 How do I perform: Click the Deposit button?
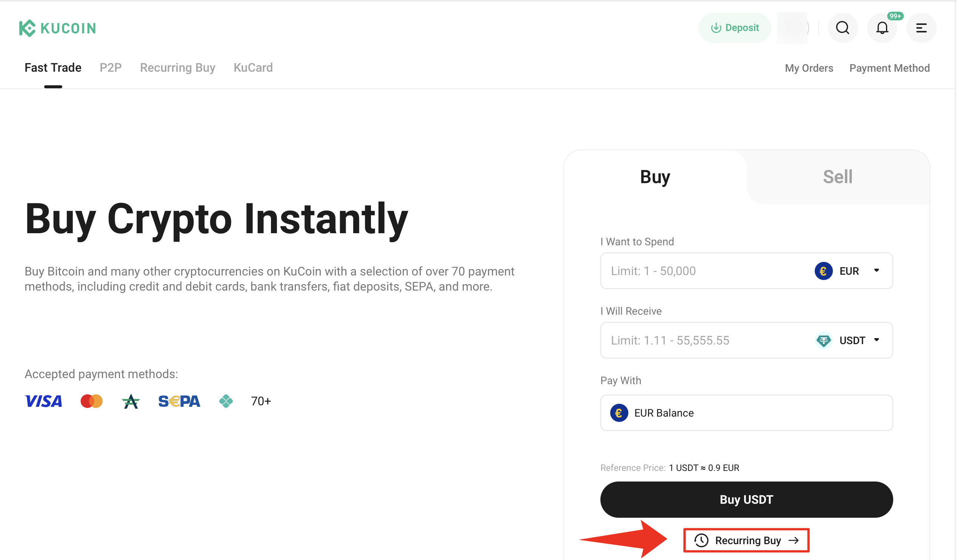click(x=734, y=28)
